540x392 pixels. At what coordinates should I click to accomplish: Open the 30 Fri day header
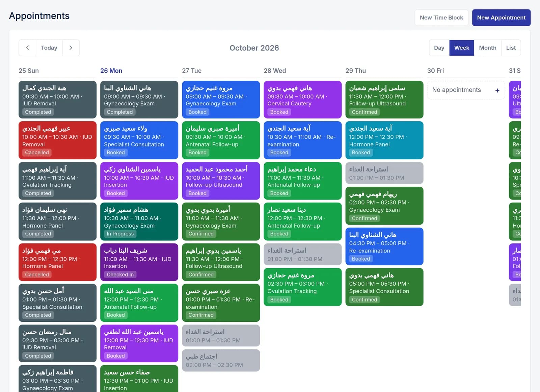435,71
